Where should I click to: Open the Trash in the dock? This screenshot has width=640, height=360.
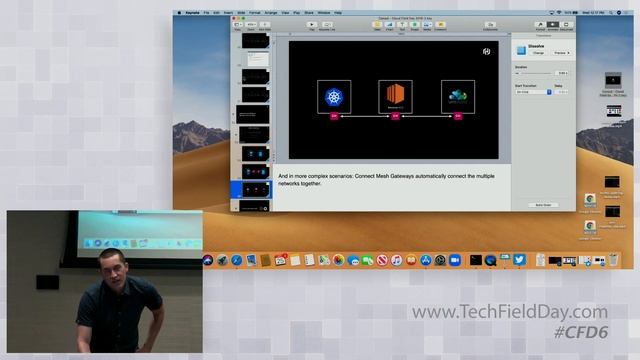tap(613, 260)
